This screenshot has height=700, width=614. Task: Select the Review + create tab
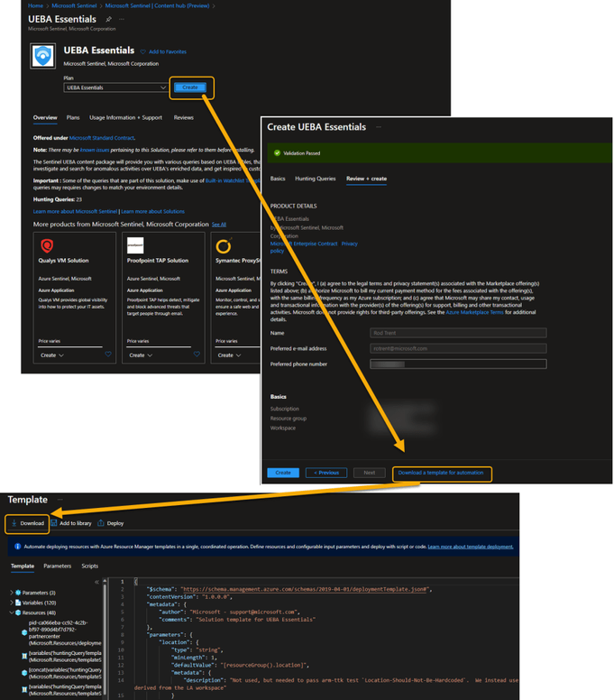(x=366, y=179)
